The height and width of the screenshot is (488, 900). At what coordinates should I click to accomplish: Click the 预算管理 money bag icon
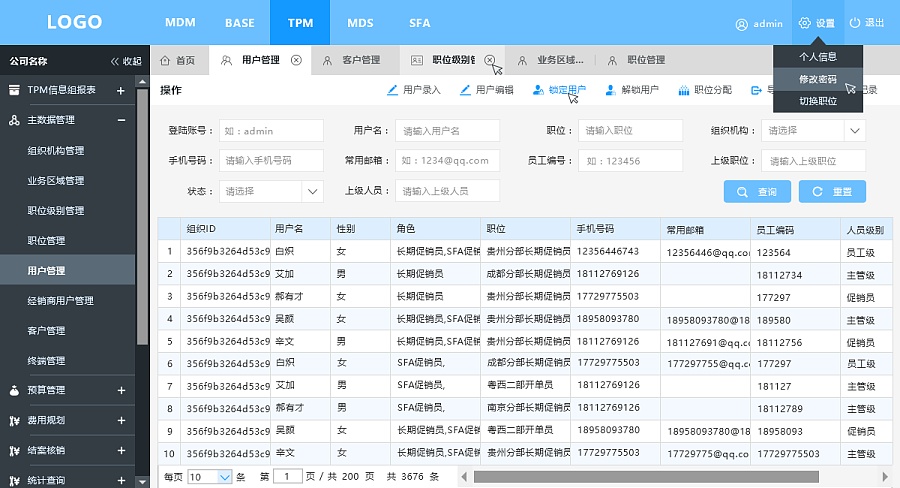pyautogui.click(x=14, y=390)
